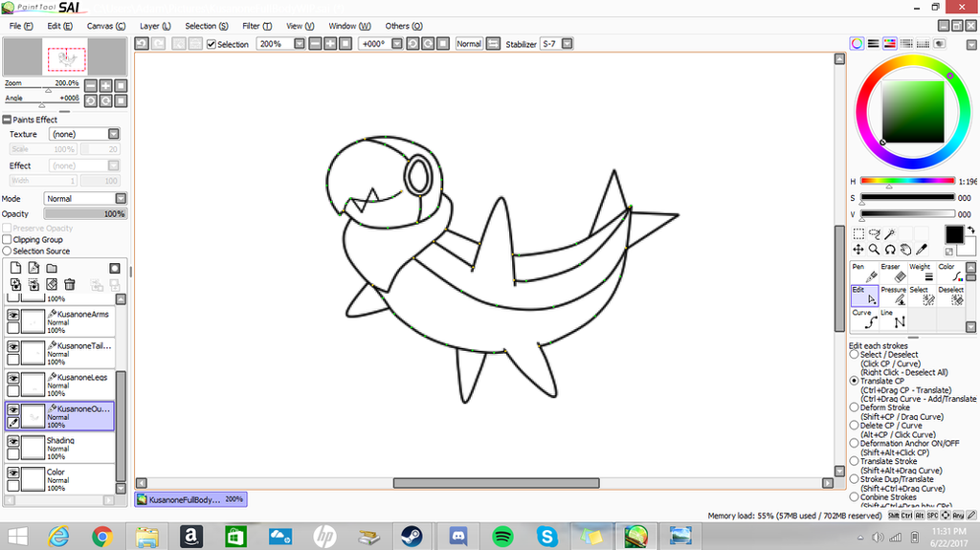Select the KusanoneFullBody canvas tab
The height and width of the screenshot is (550, 980).
(190, 499)
